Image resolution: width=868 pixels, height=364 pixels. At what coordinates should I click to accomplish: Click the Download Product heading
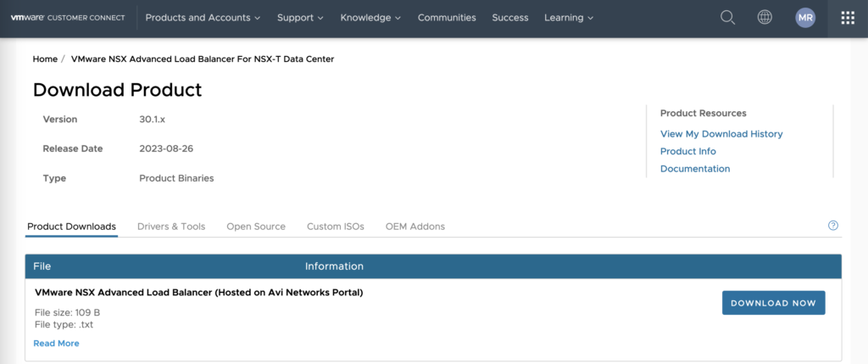coord(117,90)
